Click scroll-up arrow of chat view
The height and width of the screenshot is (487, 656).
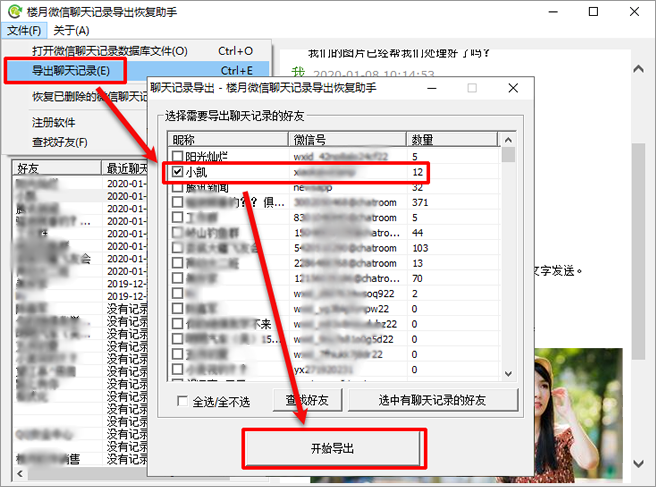coord(638,69)
